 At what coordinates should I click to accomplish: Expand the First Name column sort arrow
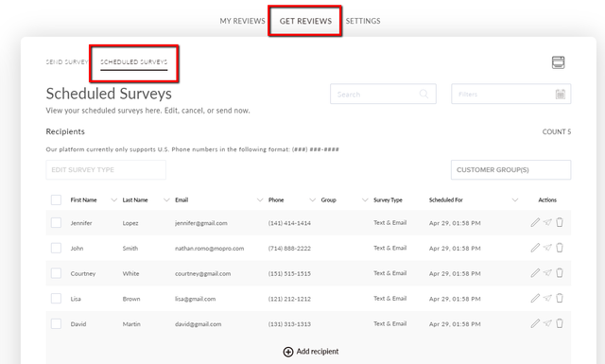[113, 199]
